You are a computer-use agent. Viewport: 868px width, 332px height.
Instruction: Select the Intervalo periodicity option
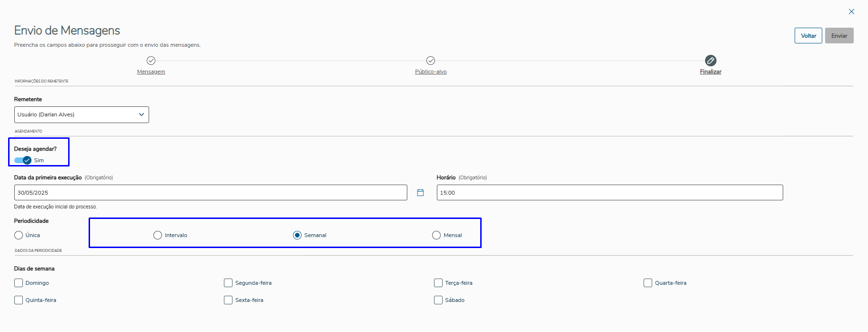(x=158, y=235)
